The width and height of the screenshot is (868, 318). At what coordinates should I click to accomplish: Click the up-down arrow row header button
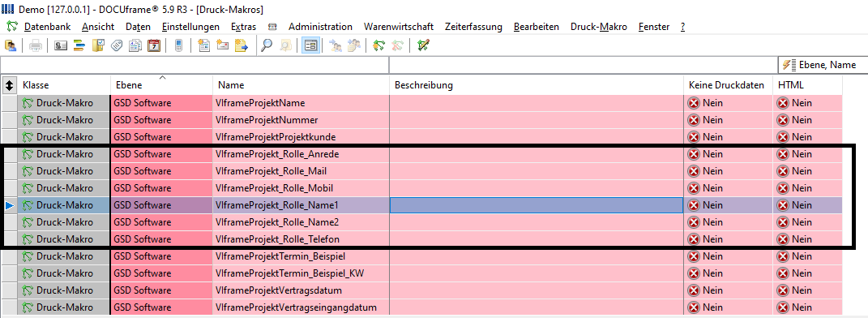coord(9,85)
